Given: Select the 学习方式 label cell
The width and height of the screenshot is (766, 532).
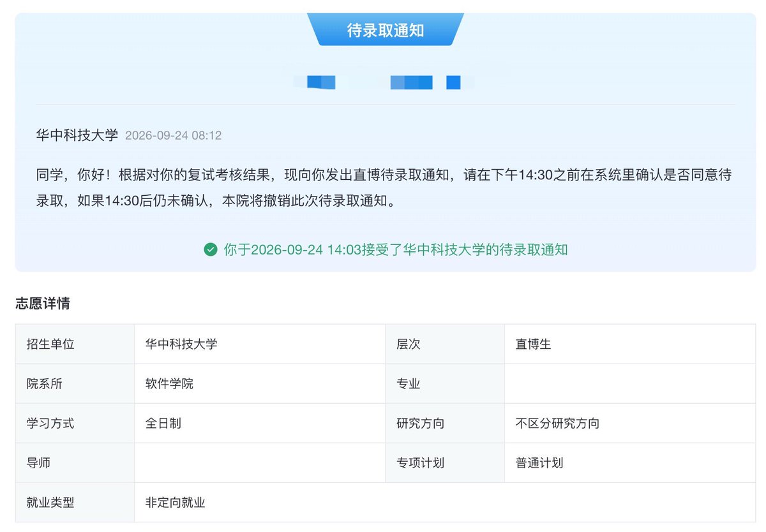Looking at the screenshot, I should click(75, 424).
